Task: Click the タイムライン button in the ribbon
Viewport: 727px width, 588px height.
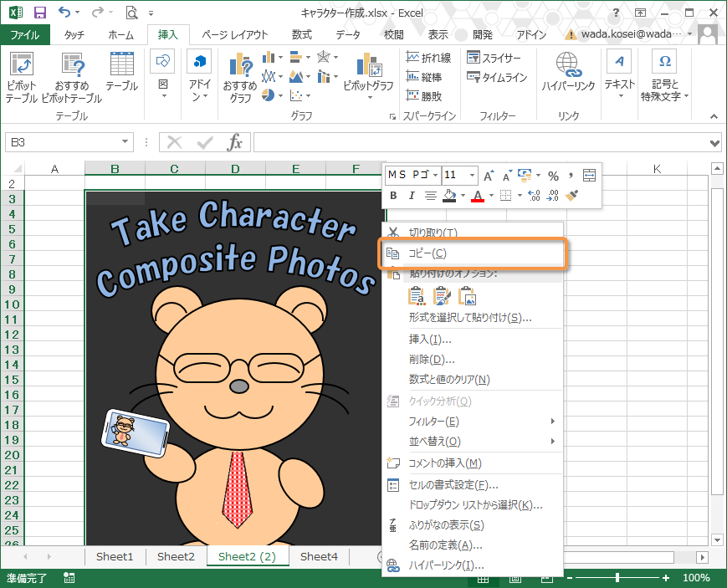Action: (x=497, y=77)
